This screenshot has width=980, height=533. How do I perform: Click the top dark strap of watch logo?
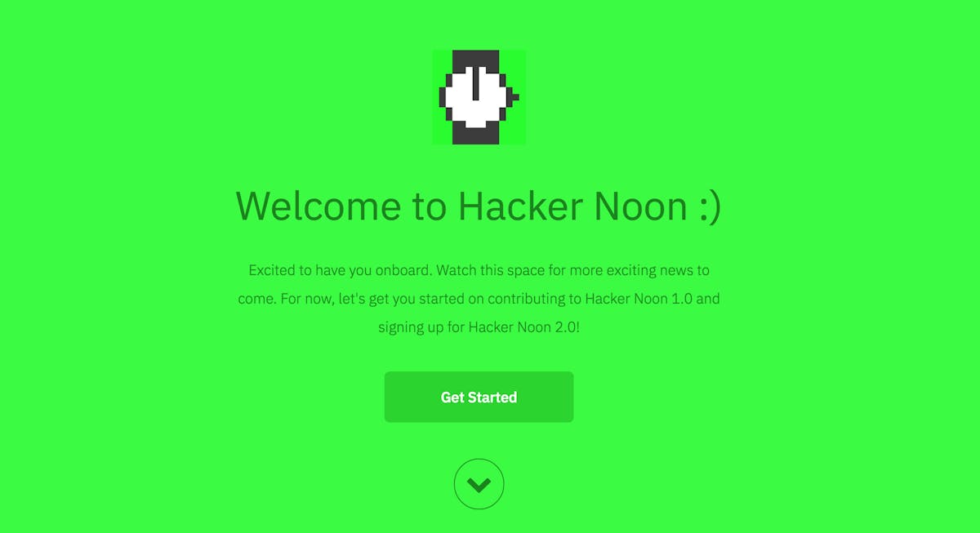pos(475,59)
